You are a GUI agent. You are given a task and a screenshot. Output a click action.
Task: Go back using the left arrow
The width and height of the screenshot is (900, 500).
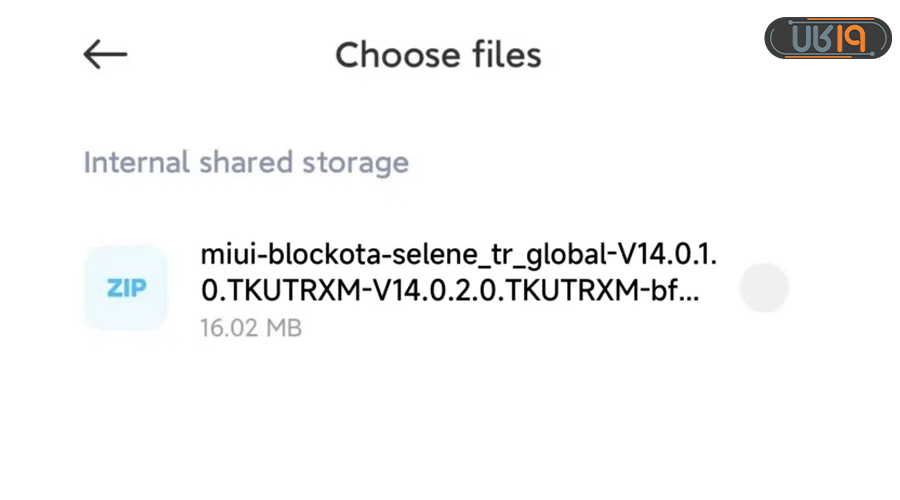[x=105, y=55]
